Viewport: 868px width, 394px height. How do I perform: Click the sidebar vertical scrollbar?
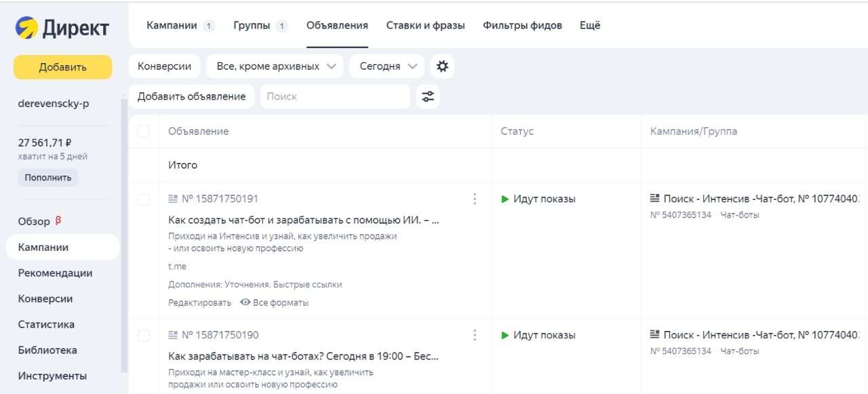(x=123, y=234)
